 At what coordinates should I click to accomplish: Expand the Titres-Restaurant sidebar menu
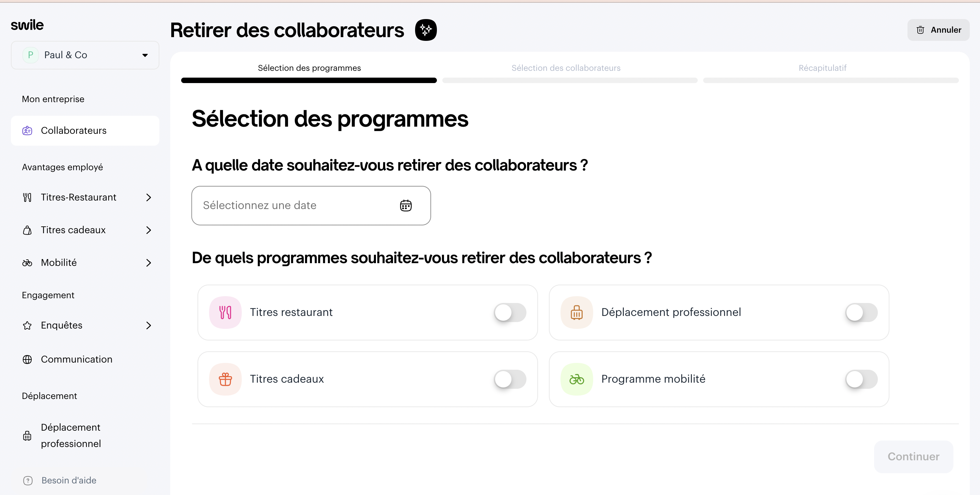pos(148,197)
